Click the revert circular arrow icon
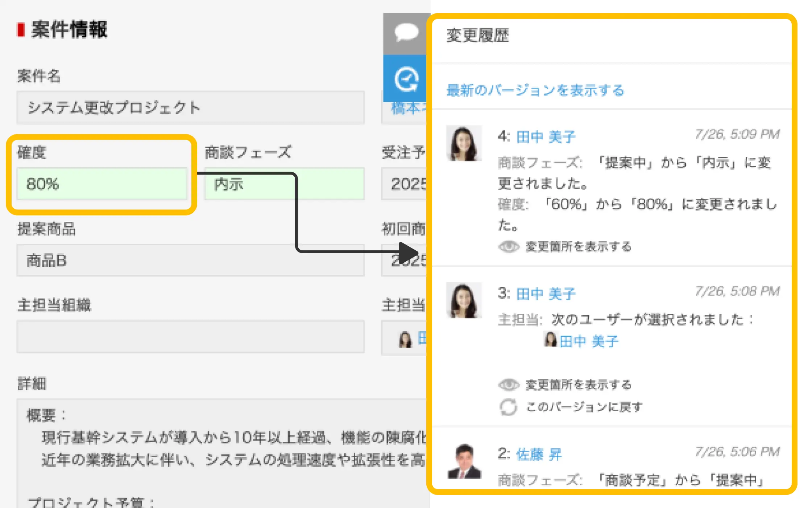The width and height of the screenshot is (812, 508). (508, 407)
